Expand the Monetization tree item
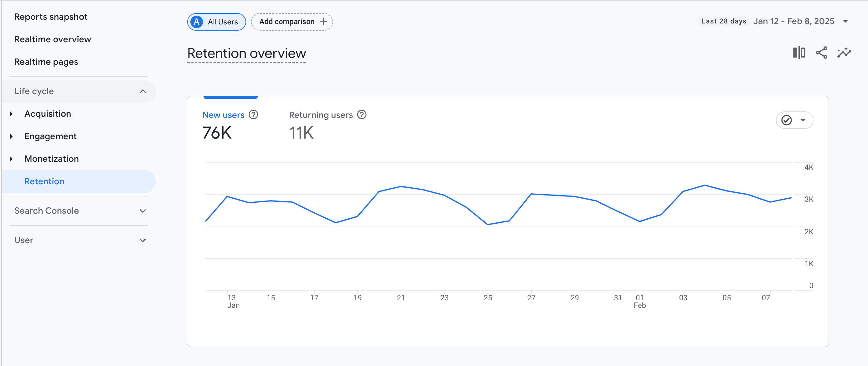The width and height of the screenshot is (868, 366). 12,159
